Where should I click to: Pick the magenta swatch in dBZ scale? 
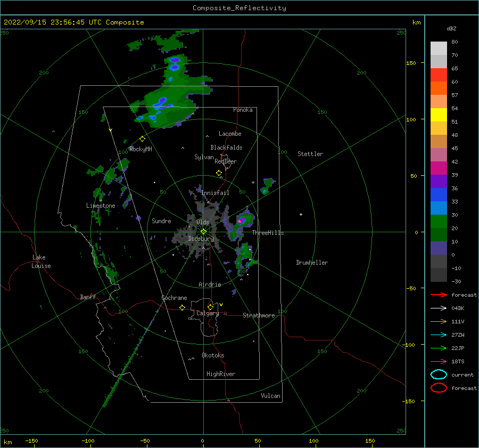tap(439, 168)
